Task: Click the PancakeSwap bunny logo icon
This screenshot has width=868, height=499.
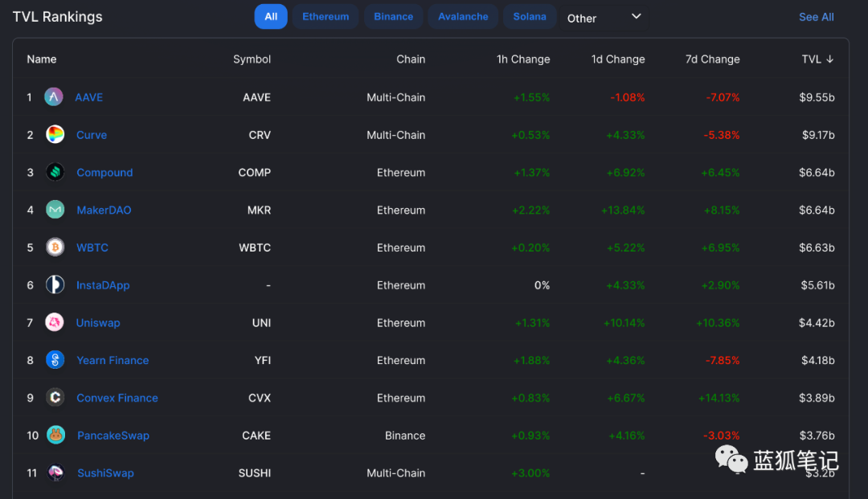Action: (x=55, y=436)
